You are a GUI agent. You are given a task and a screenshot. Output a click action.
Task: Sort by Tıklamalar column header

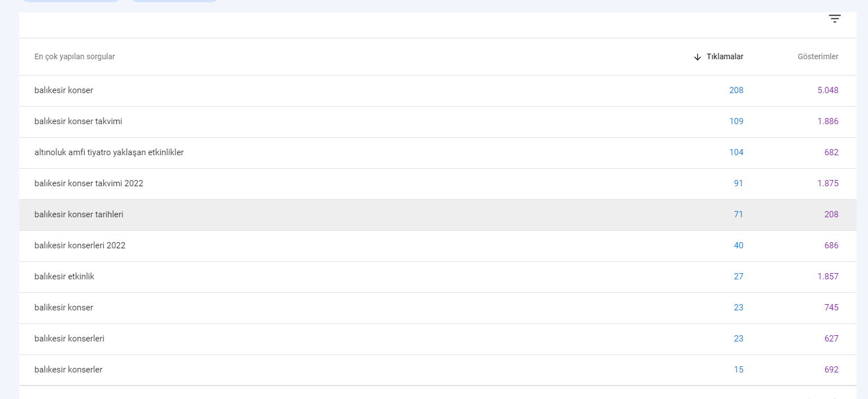[x=725, y=56]
